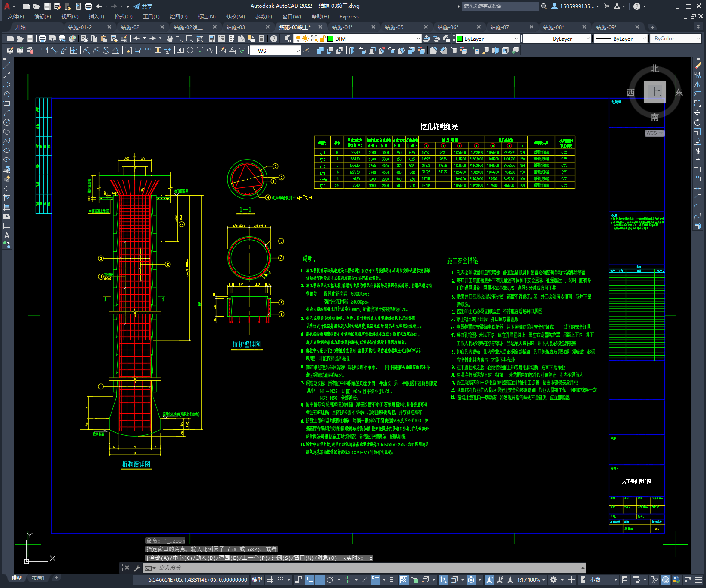Click the Plot printer icon
Image resolution: width=706 pixels, height=588 pixels.
[x=42, y=39]
